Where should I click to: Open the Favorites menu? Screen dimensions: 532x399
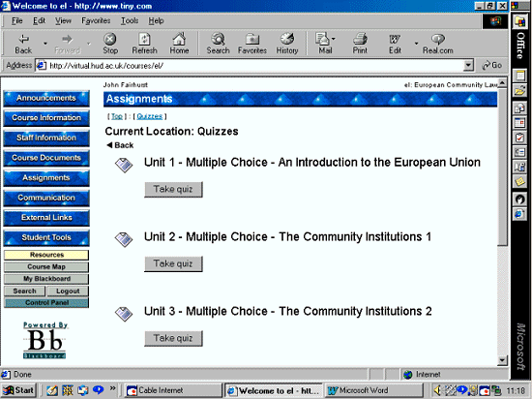point(96,21)
